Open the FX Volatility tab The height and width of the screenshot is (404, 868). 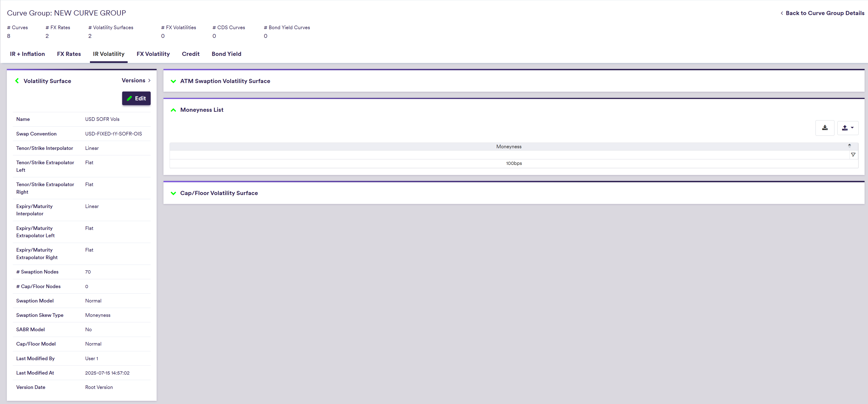[153, 54]
